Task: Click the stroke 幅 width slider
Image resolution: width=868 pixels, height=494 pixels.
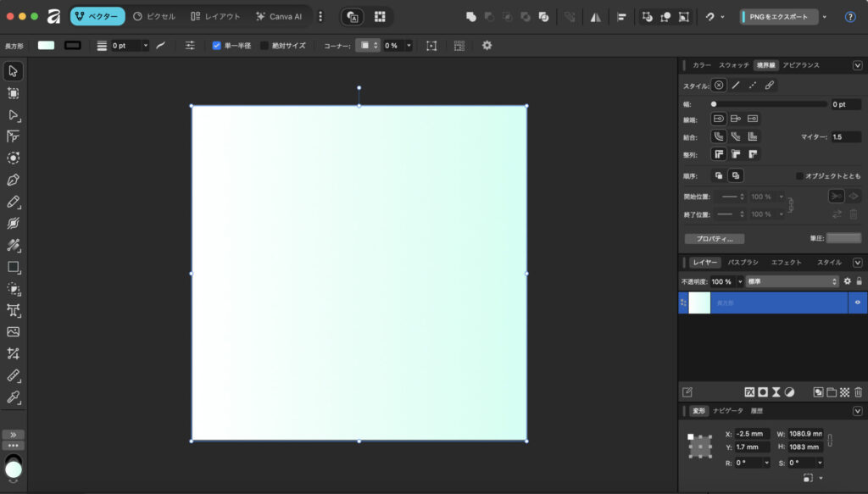Action: (770, 104)
